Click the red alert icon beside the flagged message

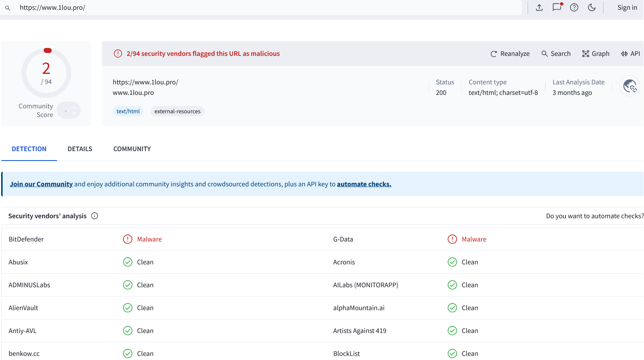(x=118, y=54)
